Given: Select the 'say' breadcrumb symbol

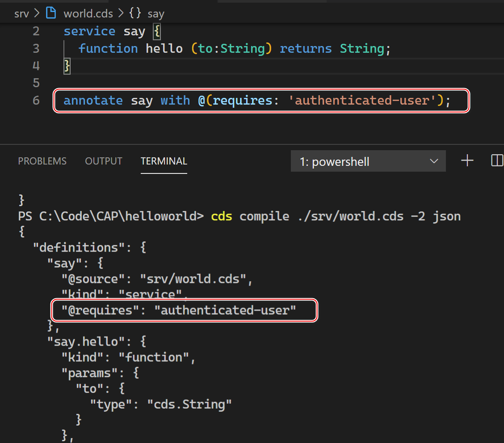Looking at the screenshot, I should [x=156, y=14].
